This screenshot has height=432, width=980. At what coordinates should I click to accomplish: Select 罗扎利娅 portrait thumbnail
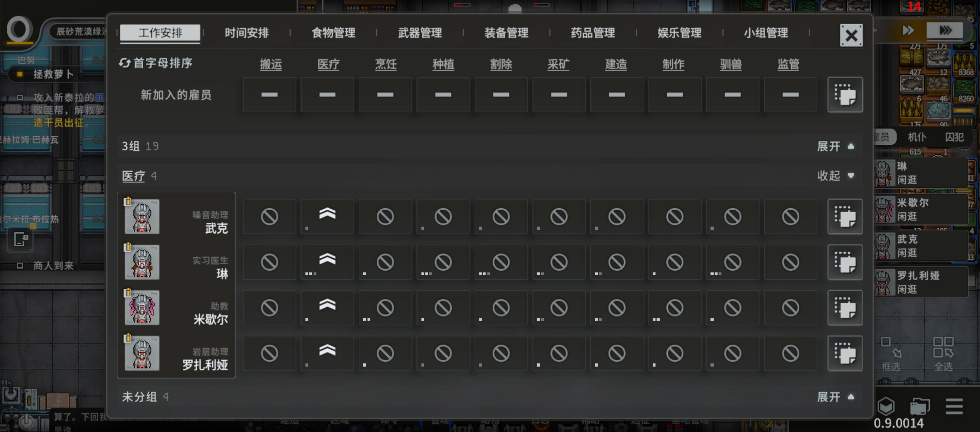pos(142,353)
